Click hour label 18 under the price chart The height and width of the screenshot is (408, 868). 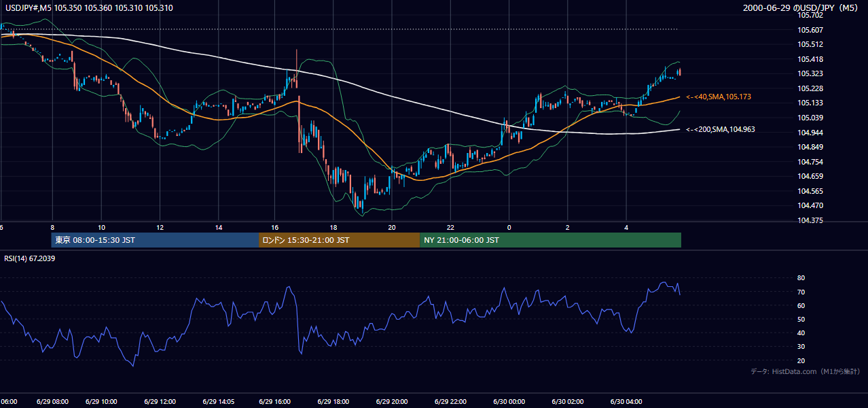tap(333, 227)
